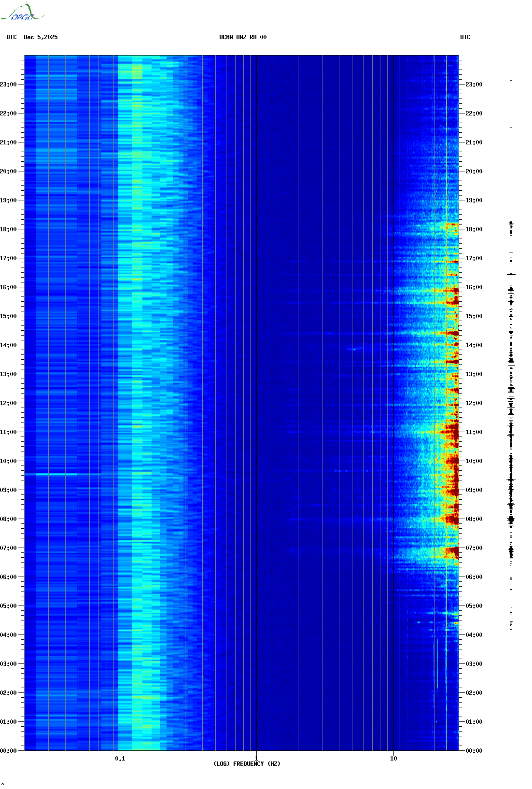Click the black vertical line at 0.1 Hz
The height and width of the screenshot is (789, 532).
[120, 386]
